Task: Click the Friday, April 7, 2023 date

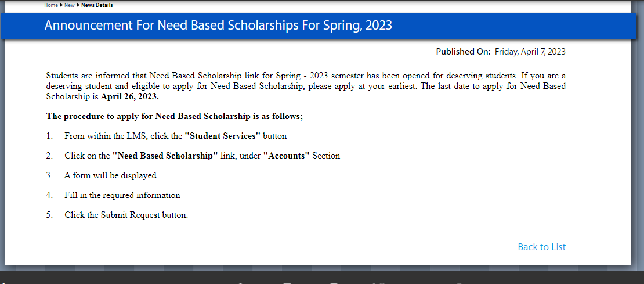Action: pos(530,52)
